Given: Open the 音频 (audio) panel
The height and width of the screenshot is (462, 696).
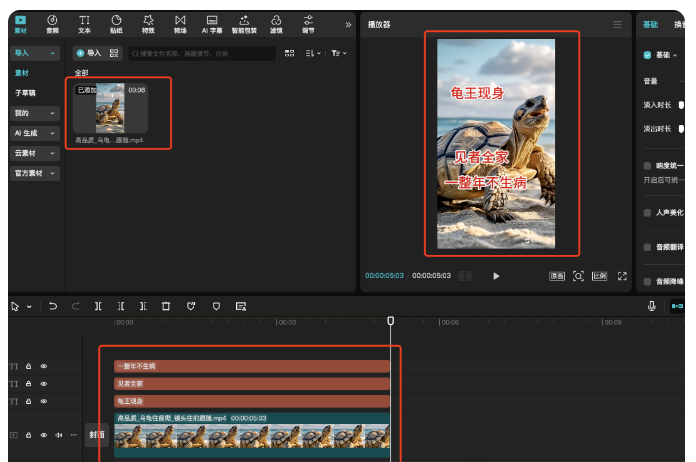Looking at the screenshot, I should click(x=52, y=24).
